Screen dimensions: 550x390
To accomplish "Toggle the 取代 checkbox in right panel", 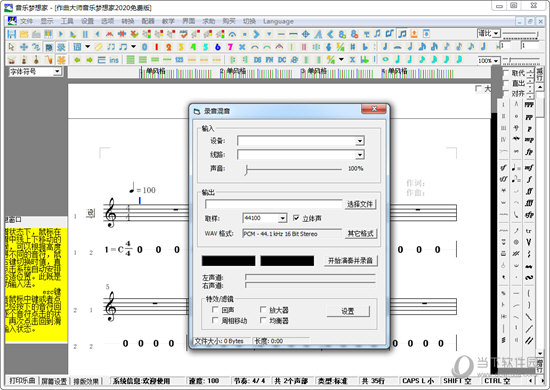I will [x=505, y=73].
